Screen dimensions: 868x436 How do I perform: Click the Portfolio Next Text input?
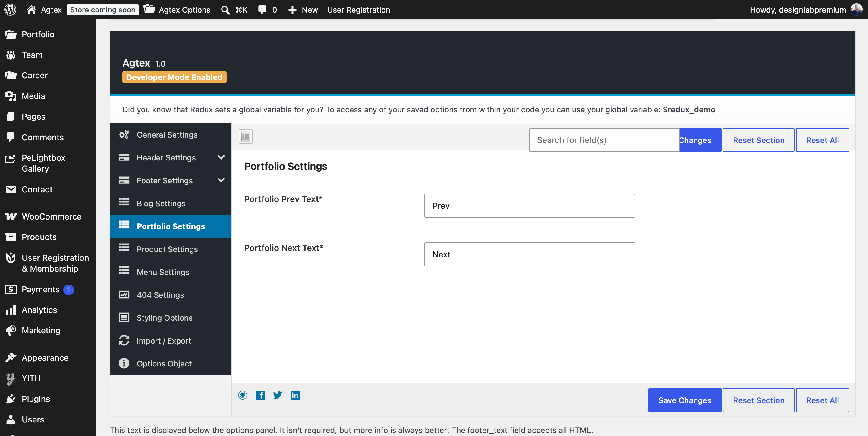click(x=530, y=254)
